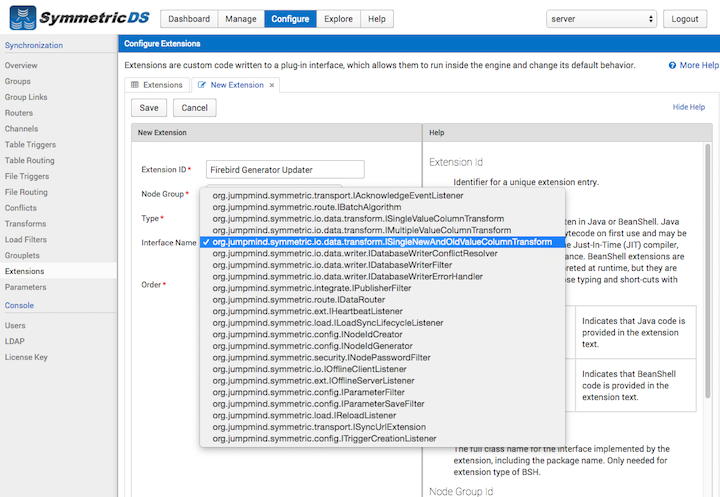Open the Explore menu tab
The height and width of the screenshot is (497, 720).
click(x=339, y=19)
